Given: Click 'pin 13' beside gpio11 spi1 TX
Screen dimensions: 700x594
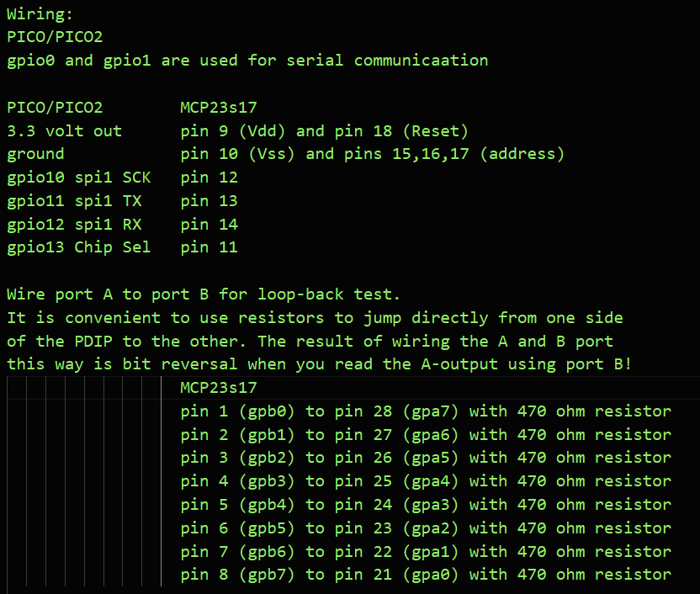Looking at the screenshot, I should (209, 201).
